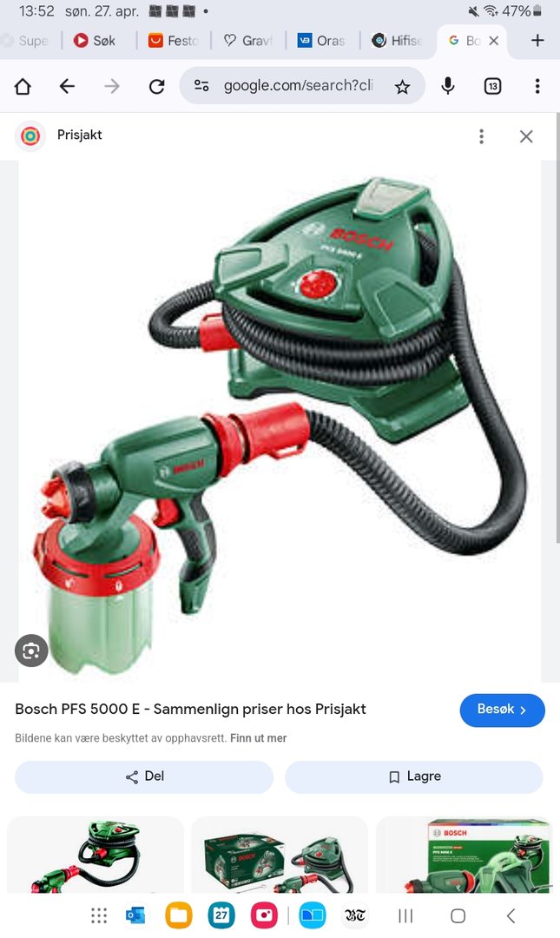Tap the Besøk button
This screenshot has height=938, width=560.
(x=502, y=710)
